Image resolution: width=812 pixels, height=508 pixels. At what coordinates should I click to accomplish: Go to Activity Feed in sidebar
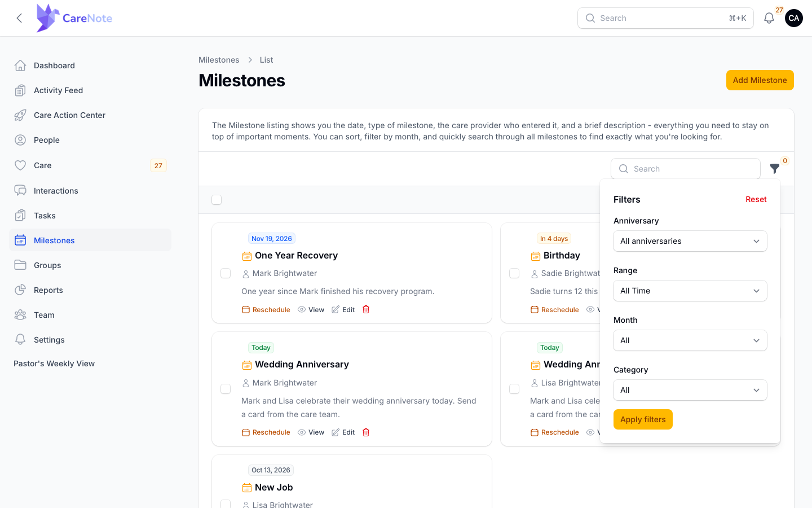(90, 90)
